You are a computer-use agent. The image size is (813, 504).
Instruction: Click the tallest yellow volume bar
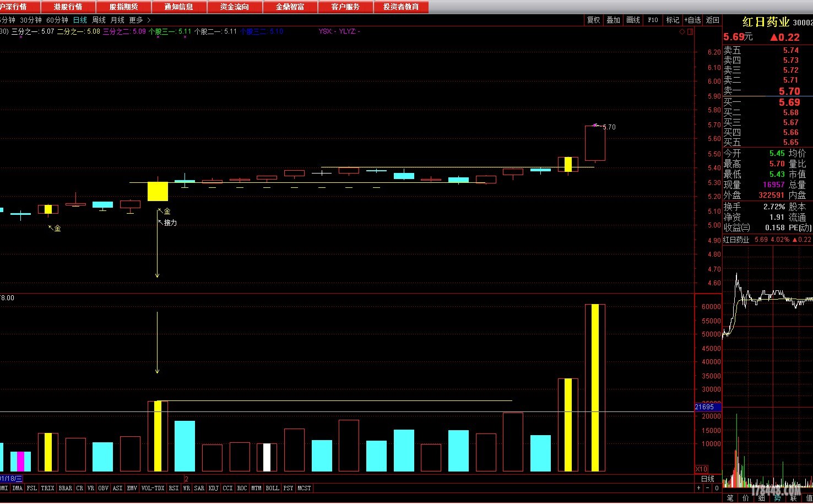595,388
